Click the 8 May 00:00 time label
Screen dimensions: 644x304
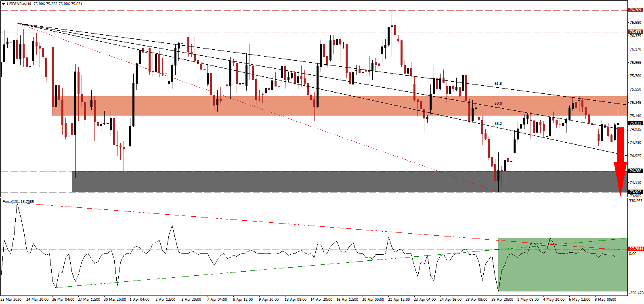point(606,300)
